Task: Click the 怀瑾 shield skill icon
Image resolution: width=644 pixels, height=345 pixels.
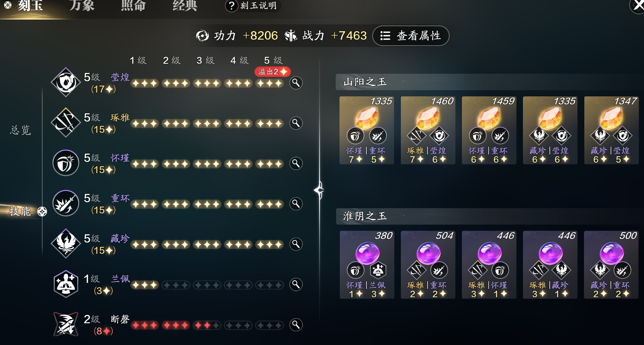Action: (x=66, y=163)
